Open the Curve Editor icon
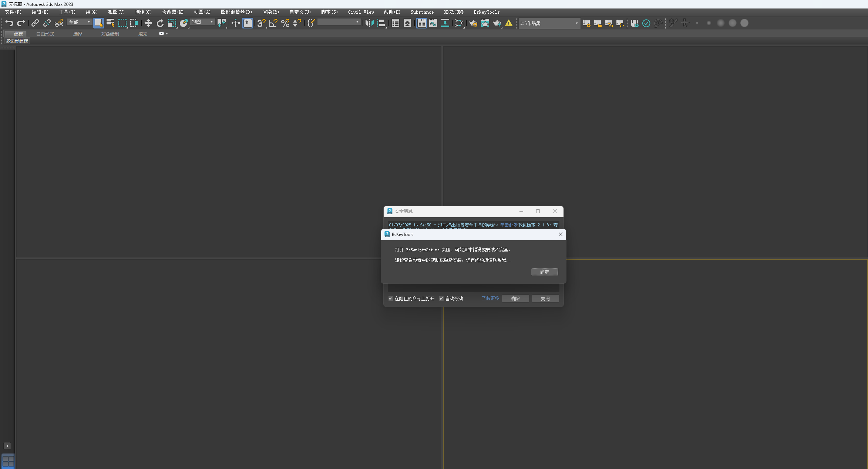The width and height of the screenshot is (868, 469). [433, 23]
